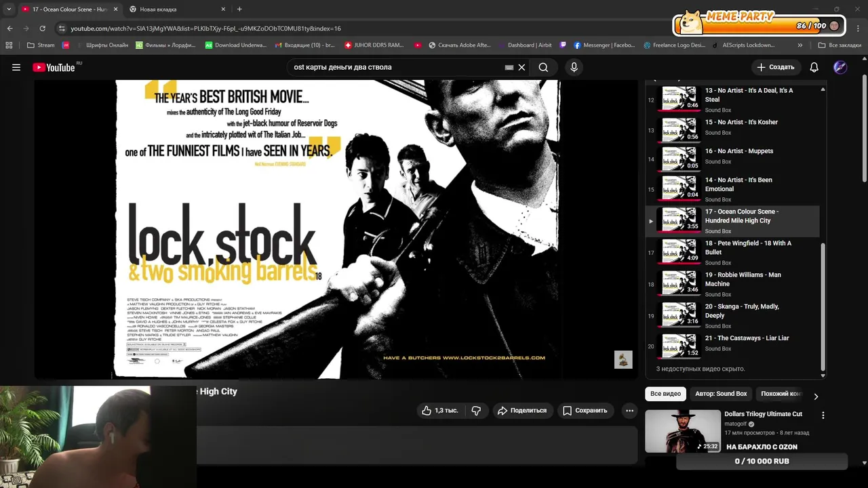
Task: Focus the YouTube search field
Action: click(397, 67)
